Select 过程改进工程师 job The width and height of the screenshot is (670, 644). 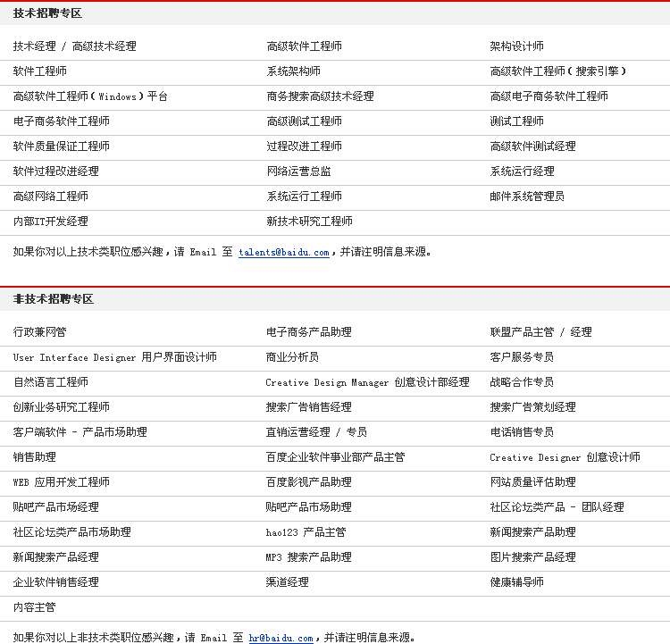click(x=305, y=146)
